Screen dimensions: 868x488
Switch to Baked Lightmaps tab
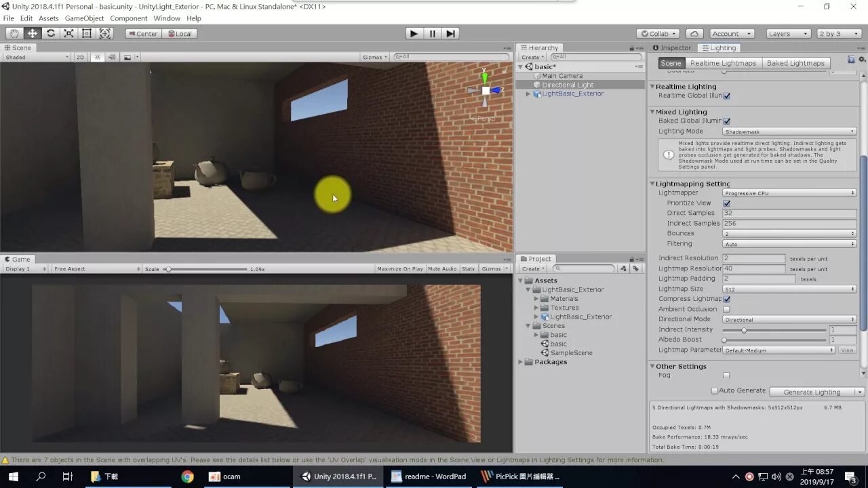click(x=795, y=63)
